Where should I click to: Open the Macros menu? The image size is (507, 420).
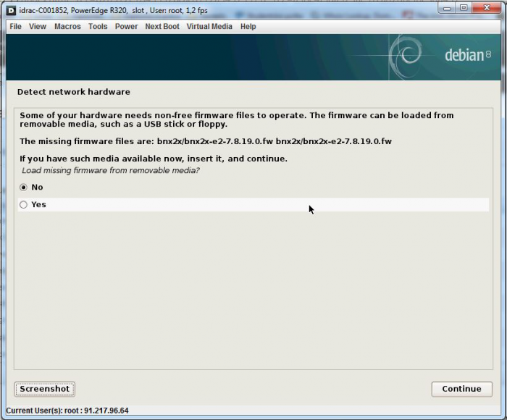(67, 27)
